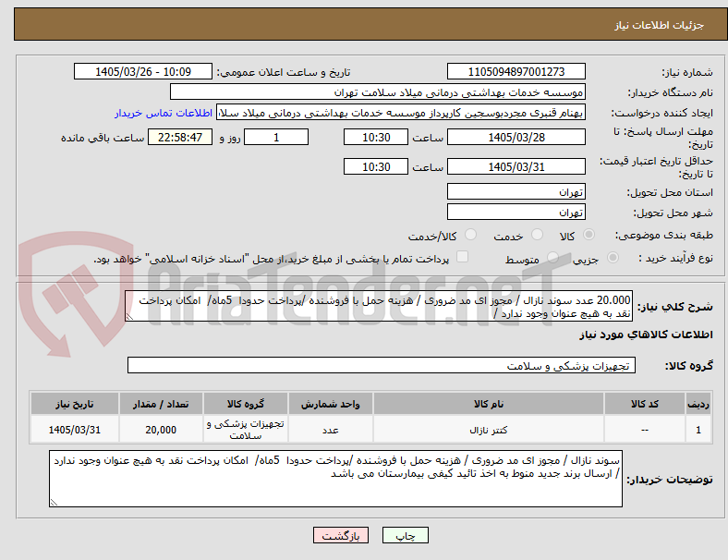Click the گروه کالا field تجهیزات پزشکی و سلامت
This screenshot has height=560, width=728.
(x=382, y=365)
